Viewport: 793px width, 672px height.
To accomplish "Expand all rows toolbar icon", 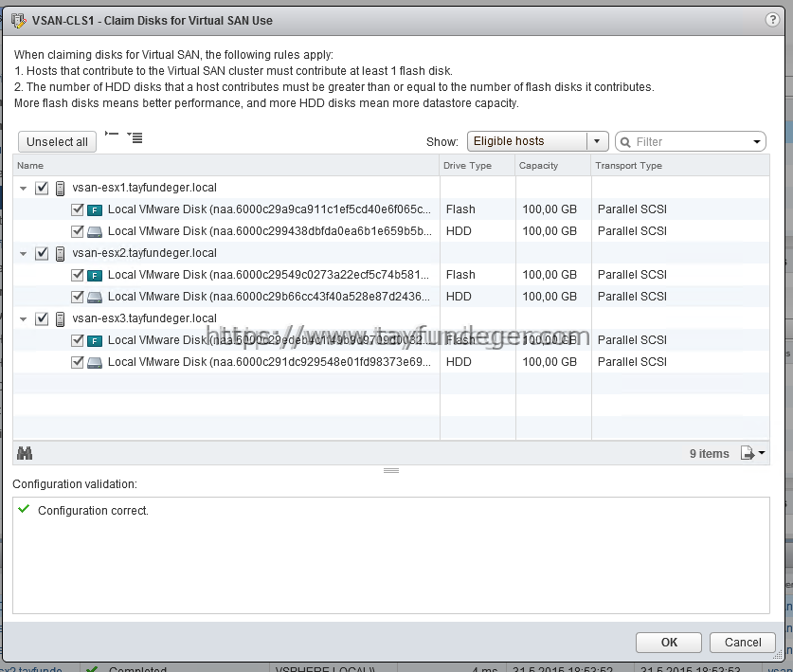I will click(135, 137).
